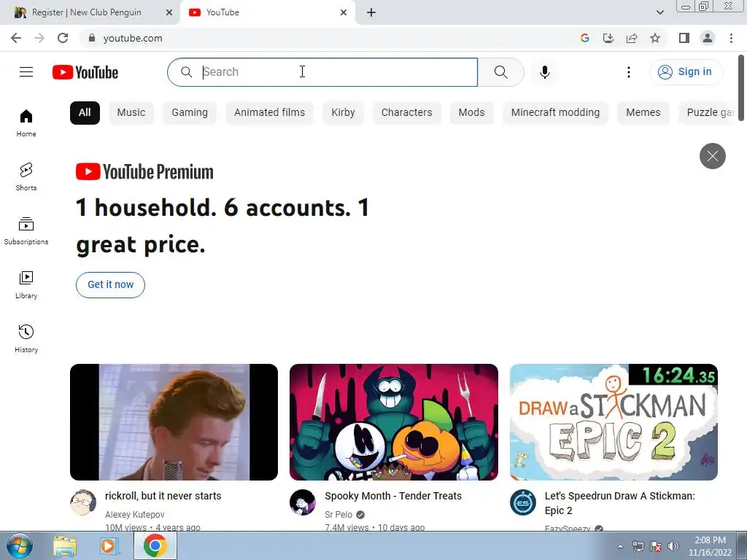The height and width of the screenshot is (560, 747).
Task: Bookmark this page with the star
Action: (x=655, y=38)
